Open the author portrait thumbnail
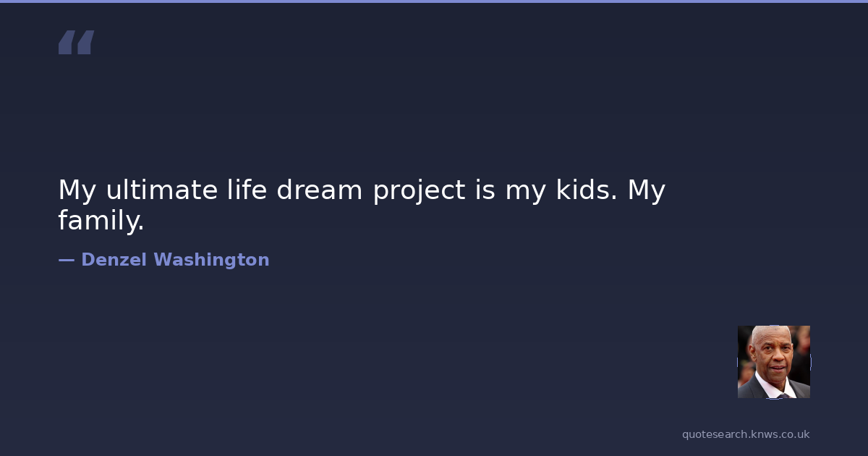868x456 pixels. 773,362
